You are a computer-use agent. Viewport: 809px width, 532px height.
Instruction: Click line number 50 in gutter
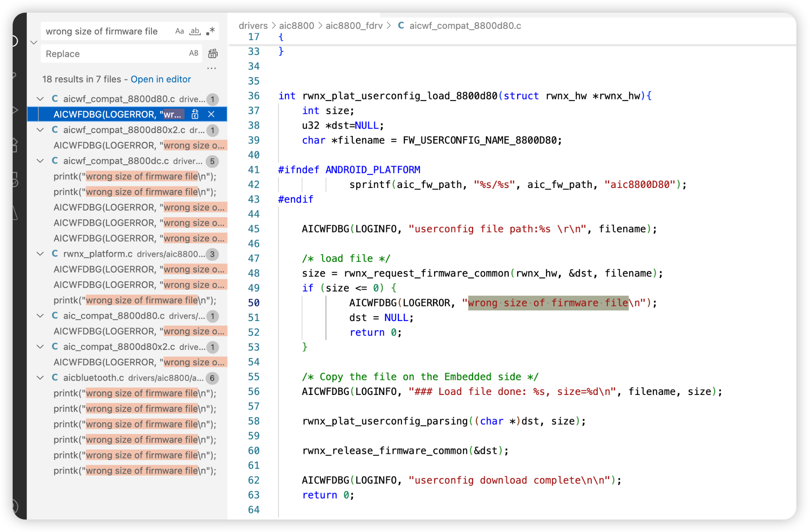pyautogui.click(x=254, y=303)
